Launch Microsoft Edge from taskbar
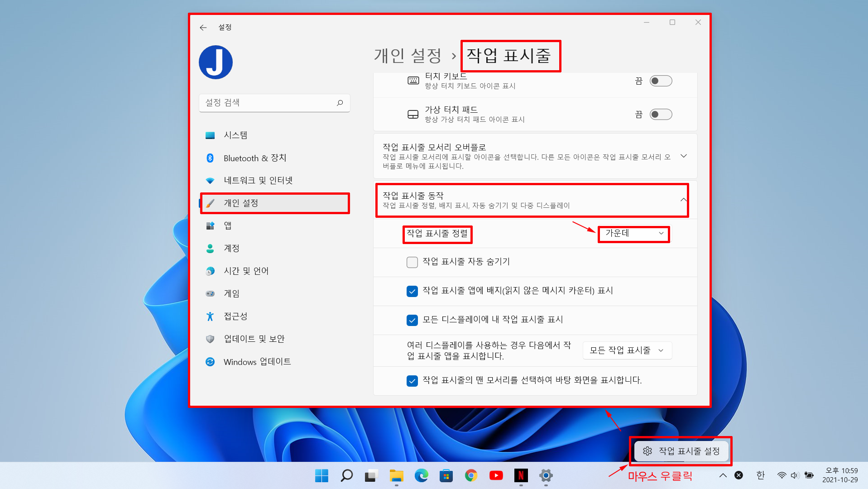 (421, 475)
